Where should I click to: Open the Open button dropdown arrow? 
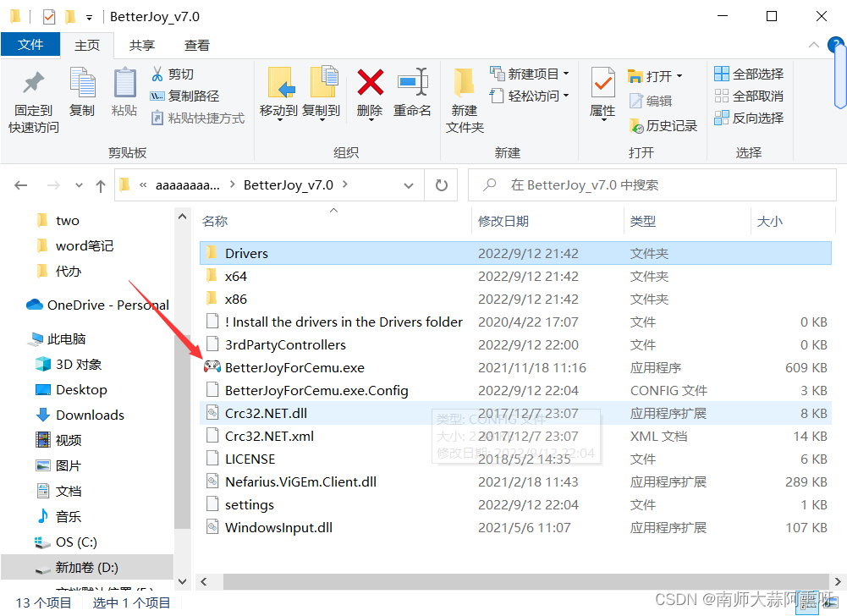point(679,75)
